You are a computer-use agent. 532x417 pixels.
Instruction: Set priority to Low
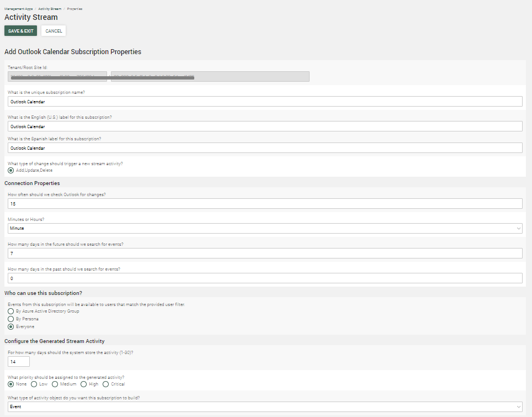click(x=34, y=384)
